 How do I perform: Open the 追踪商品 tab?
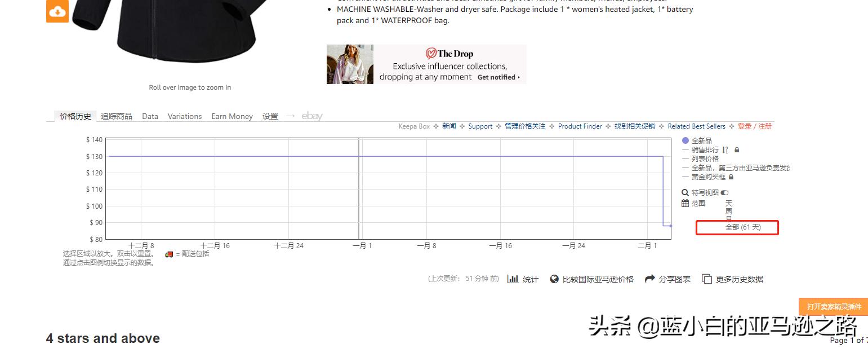pos(116,116)
